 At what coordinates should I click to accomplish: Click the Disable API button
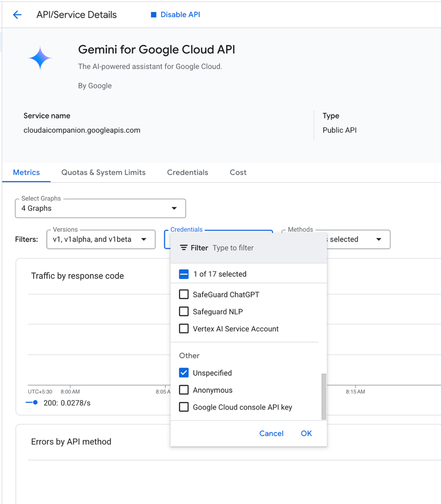[175, 15]
